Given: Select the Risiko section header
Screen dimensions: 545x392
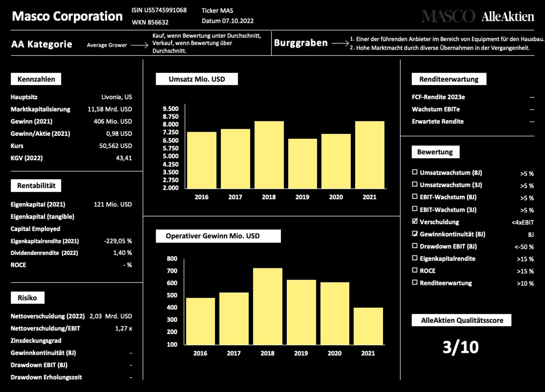Looking at the screenshot, I should click(28, 298).
